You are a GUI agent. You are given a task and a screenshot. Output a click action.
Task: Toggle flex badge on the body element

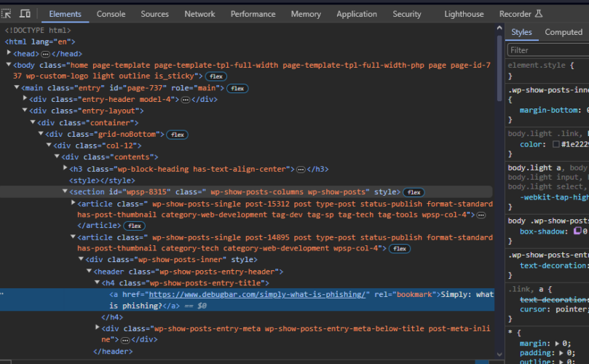pyautogui.click(x=216, y=76)
